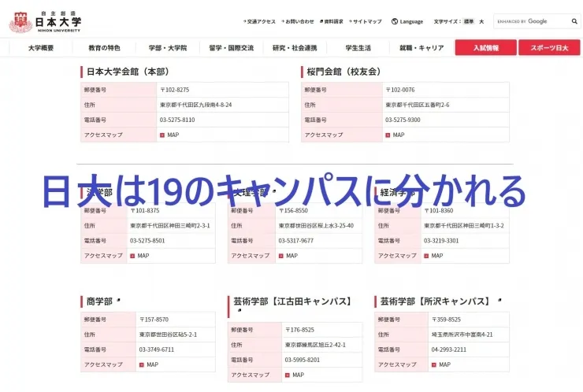The image size is (583, 392).
Task: Click 芸術学部【所沢キャンパス】 heading
Action: [x=436, y=301]
